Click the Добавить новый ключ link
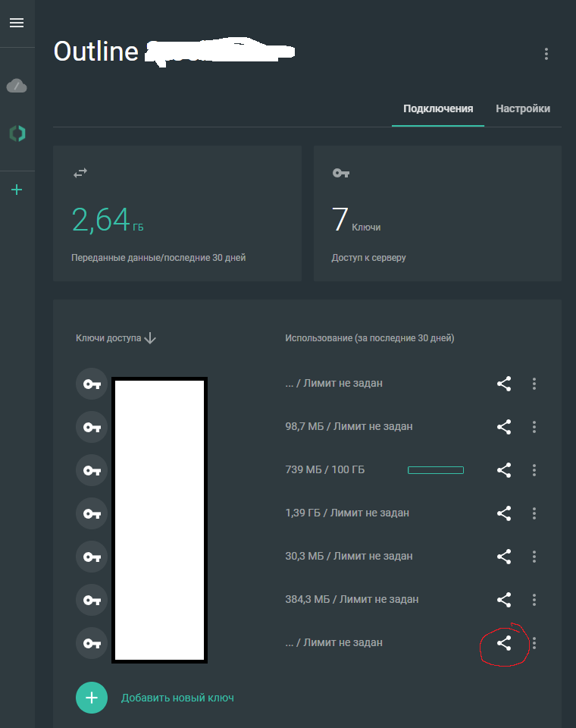 177,698
